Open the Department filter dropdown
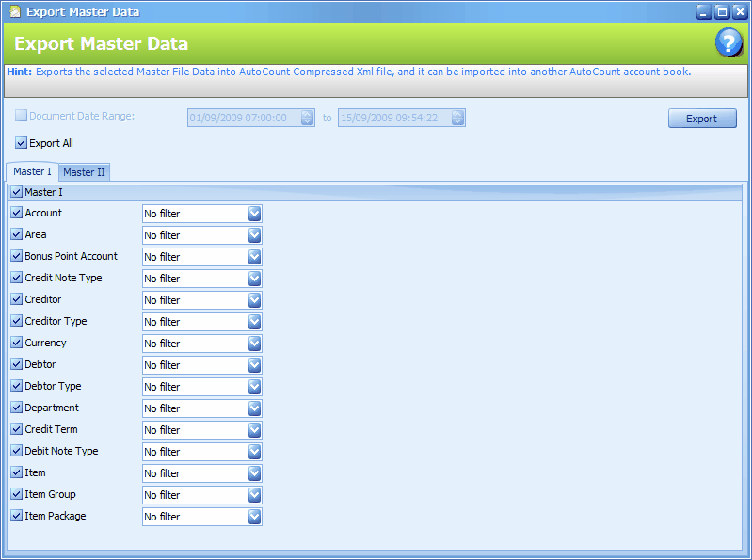 pyautogui.click(x=255, y=408)
